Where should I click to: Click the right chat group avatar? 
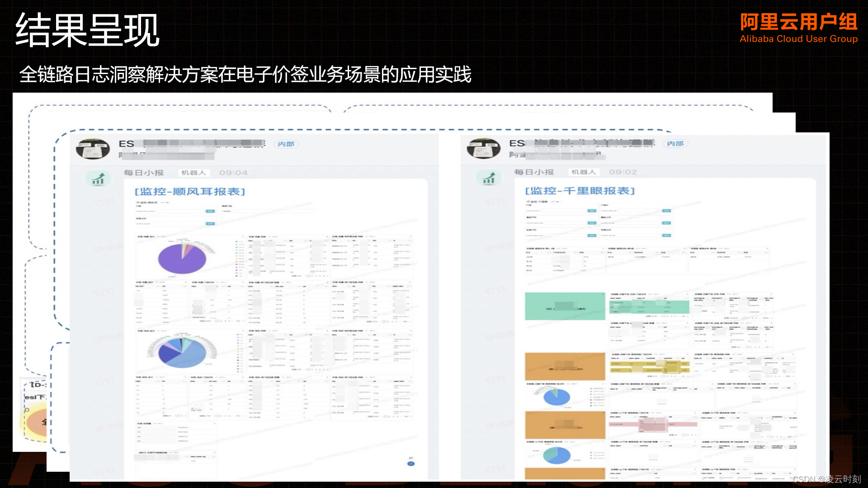(x=483, y=148)
